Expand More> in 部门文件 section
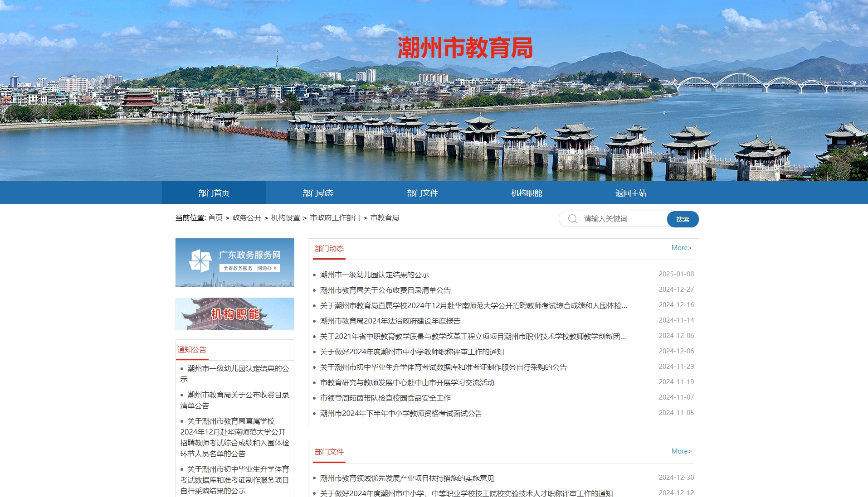The width and height of the screenshot is (868, 497). (x=681, y=451)
